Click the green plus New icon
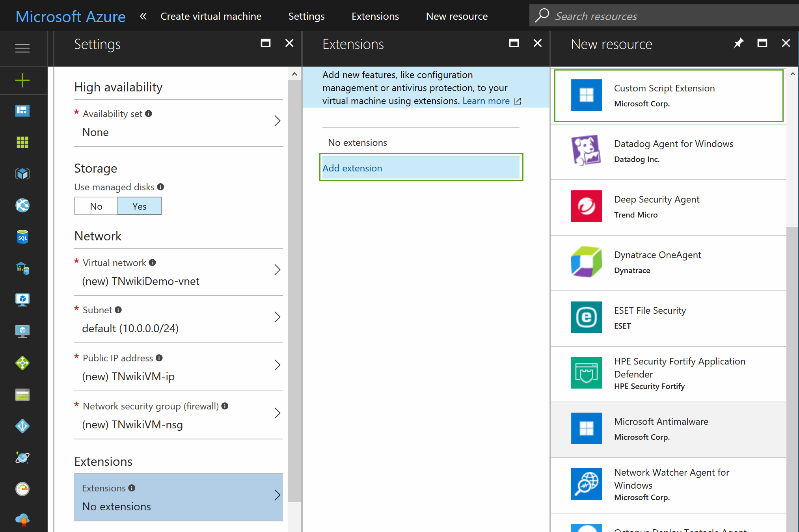Image resolution: width=799 pixels, height=532 pixels. pos(22,80)
